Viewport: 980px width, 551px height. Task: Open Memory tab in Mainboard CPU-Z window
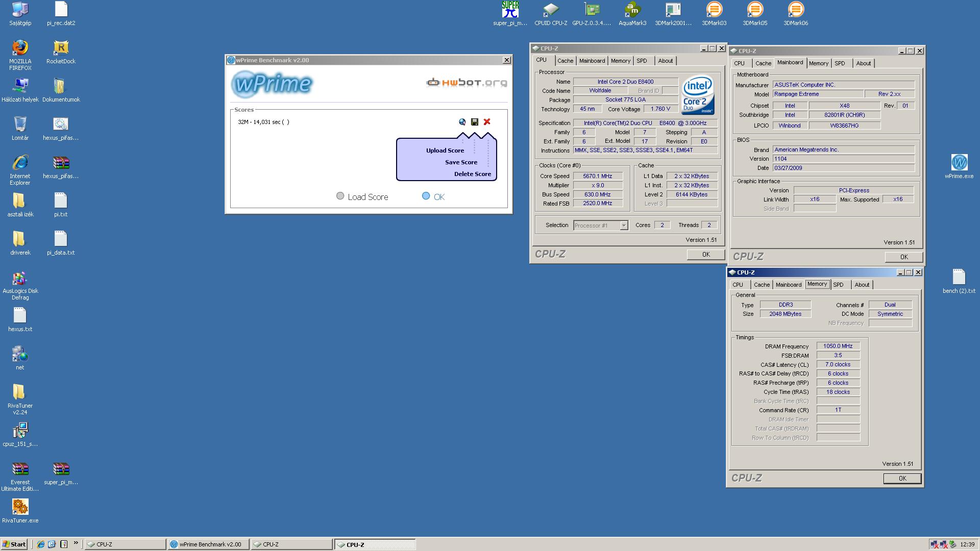coord(818,63)
